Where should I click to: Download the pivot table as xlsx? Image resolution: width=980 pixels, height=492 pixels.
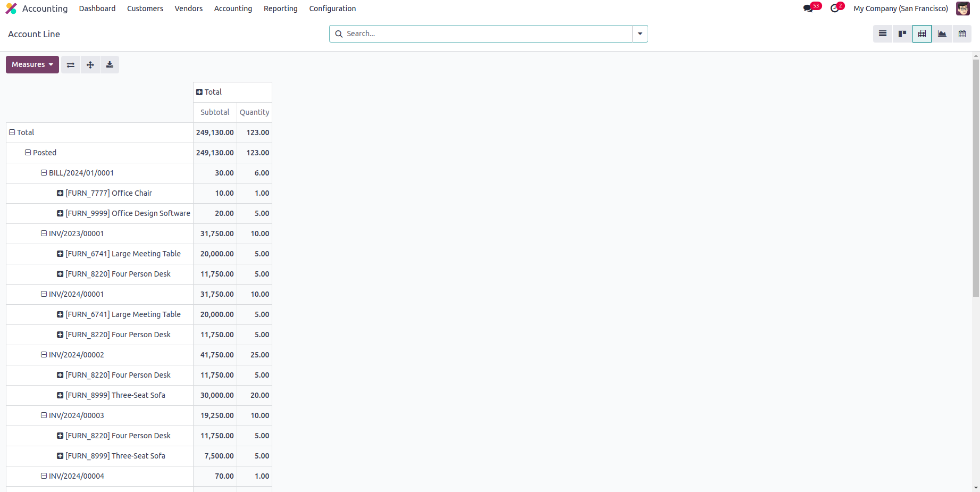[x=110, y=65]
